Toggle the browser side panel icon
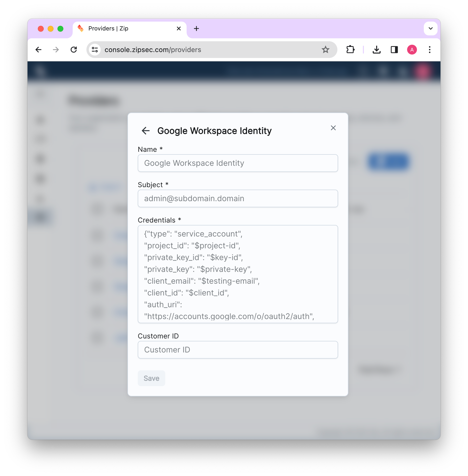This screenshot has height=476, width=468. [394, 50]
